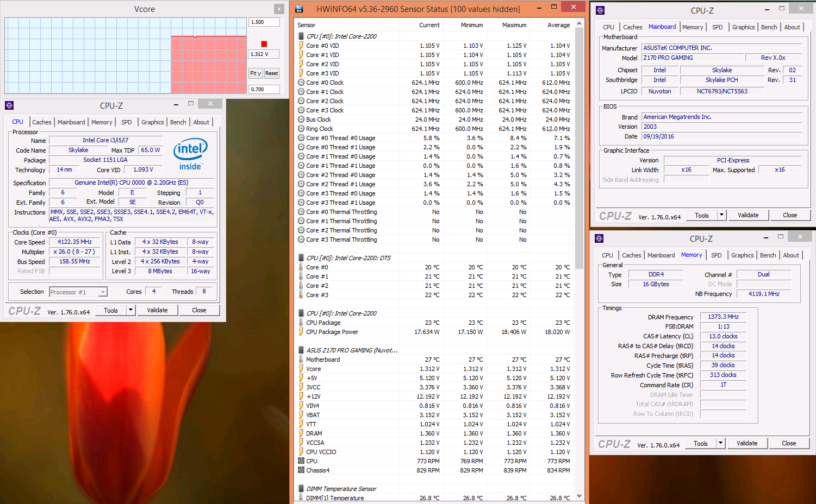Open the Processor #1 selection dropdown
Image resolution: width=816 pixels, height=504 pixels.
[x=78, y=292]
